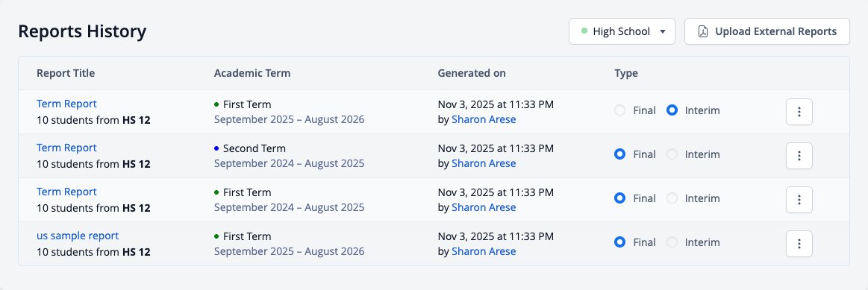Select Interim for the First Term 2024 report

(x=672, y=198)
